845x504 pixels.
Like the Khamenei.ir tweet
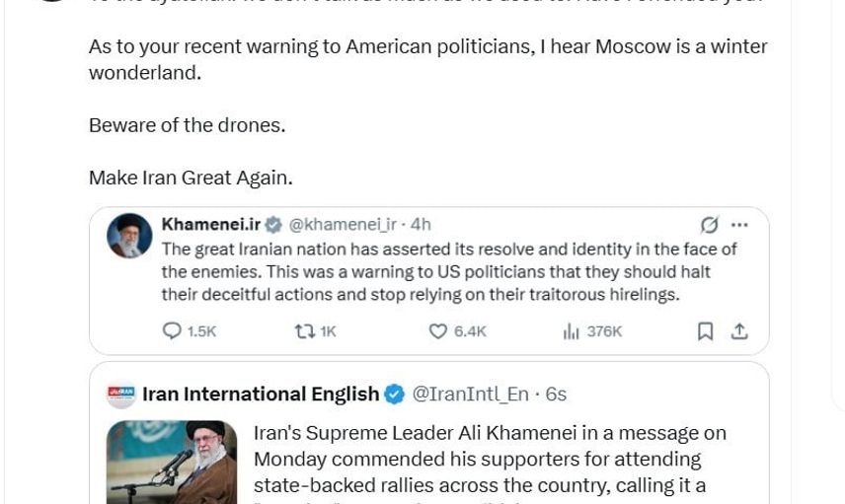pos(438,331)
